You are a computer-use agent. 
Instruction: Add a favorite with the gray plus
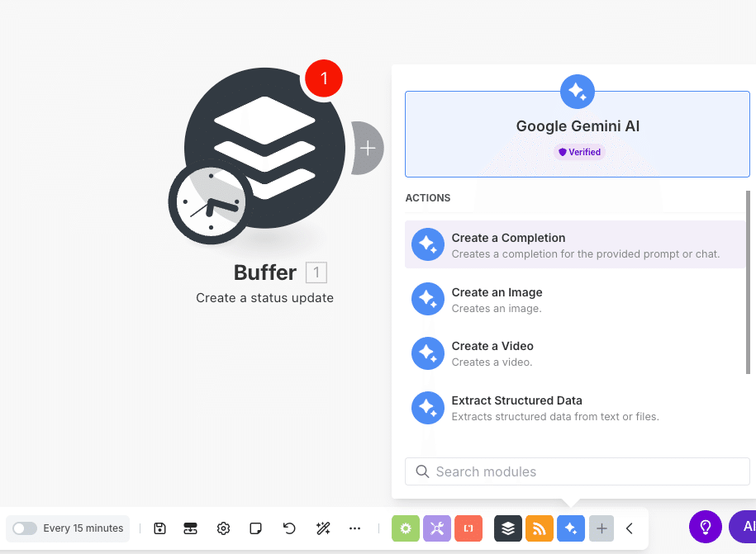click(601, 528)
